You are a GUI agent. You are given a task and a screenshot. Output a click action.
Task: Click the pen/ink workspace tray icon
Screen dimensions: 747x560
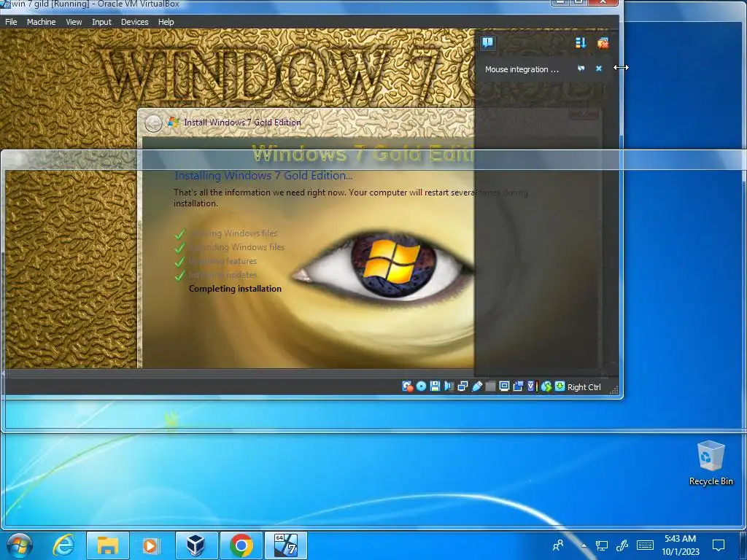[x=622, y=545]
